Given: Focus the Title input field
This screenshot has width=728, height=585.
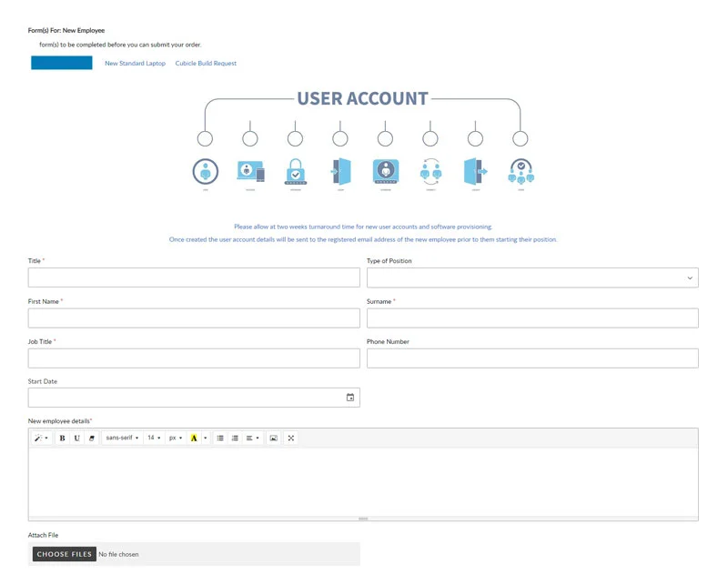Looking at the screenshot, I should point(194,277).
